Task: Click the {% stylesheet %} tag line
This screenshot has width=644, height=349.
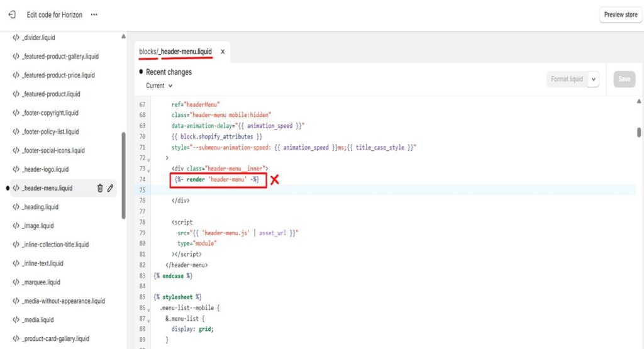Action: click(x=177, y=297)
